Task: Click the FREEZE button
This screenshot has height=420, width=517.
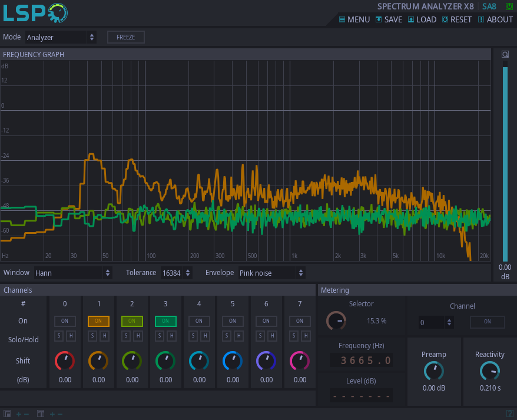Action: [126, 37]
